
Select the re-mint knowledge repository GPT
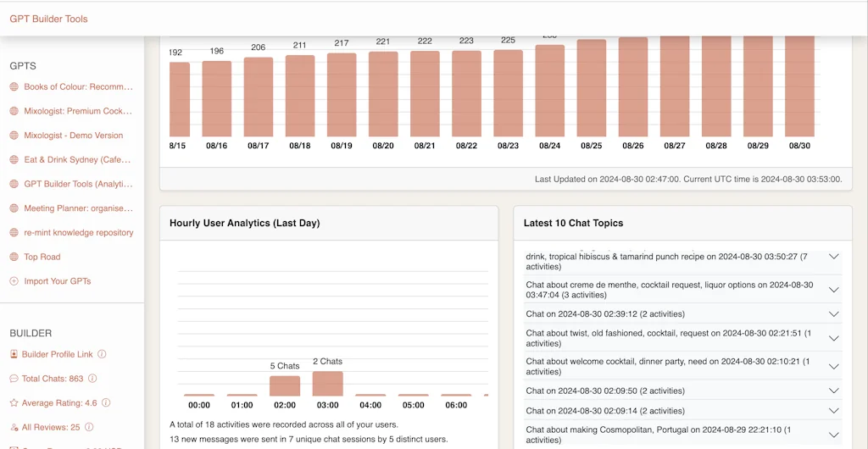pyautogui.click(x=78, y=233)
